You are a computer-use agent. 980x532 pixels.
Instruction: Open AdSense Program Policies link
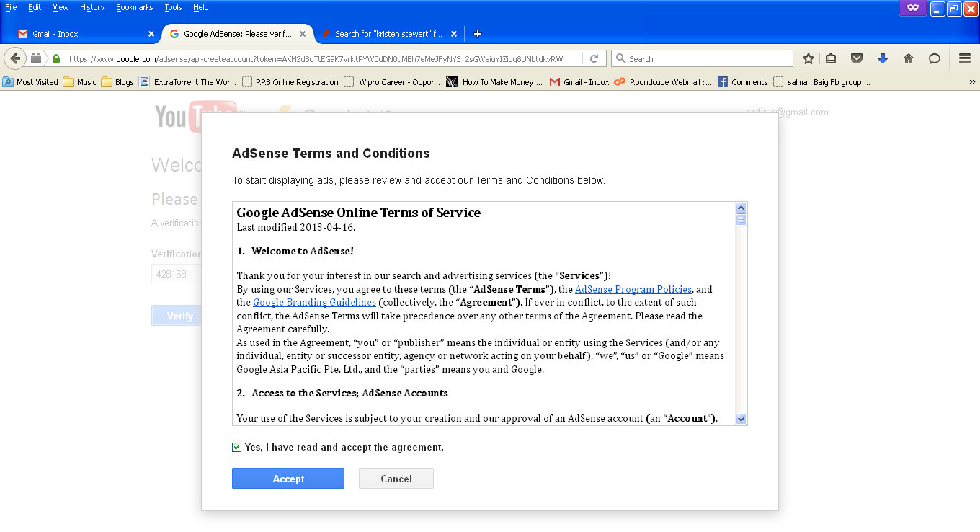(633, 289)
